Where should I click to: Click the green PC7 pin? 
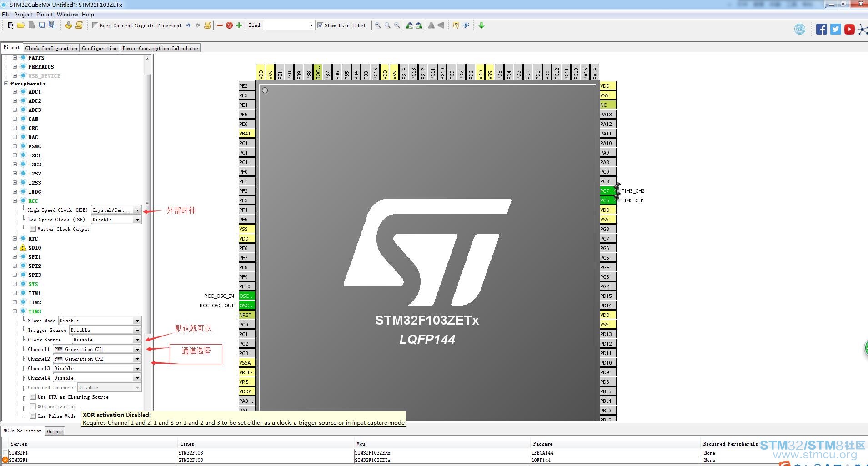[608, 191]
